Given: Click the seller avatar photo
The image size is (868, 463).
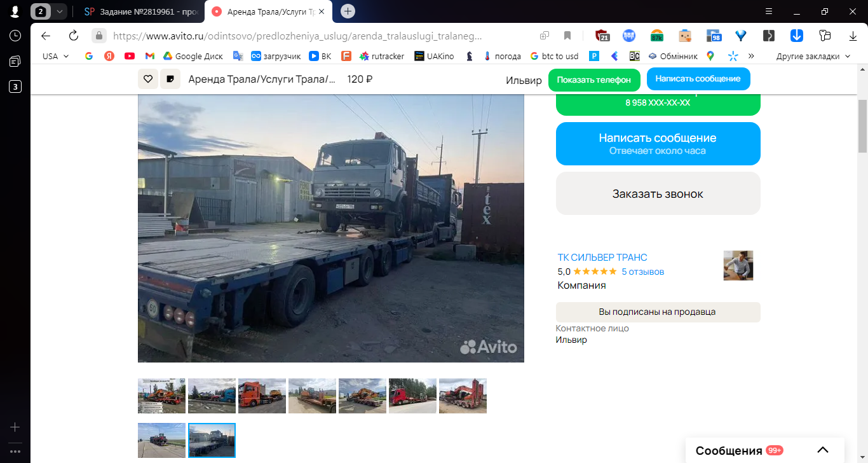Looking at the screenshot, I should point(738,265).
